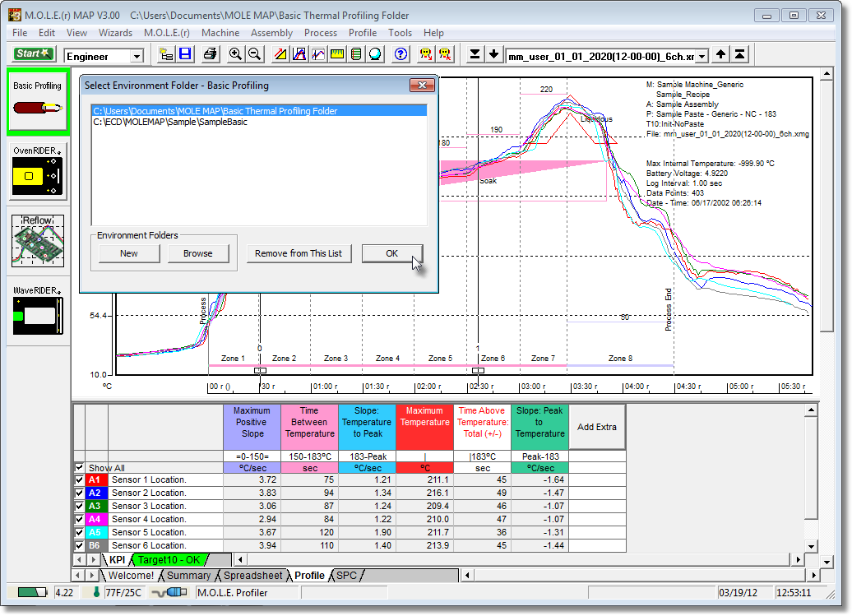Click the second X-axis slider marker near 02:30

pos(478,370)
